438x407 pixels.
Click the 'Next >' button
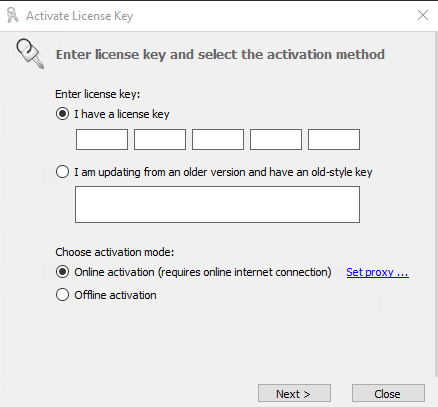click(294, 394)
